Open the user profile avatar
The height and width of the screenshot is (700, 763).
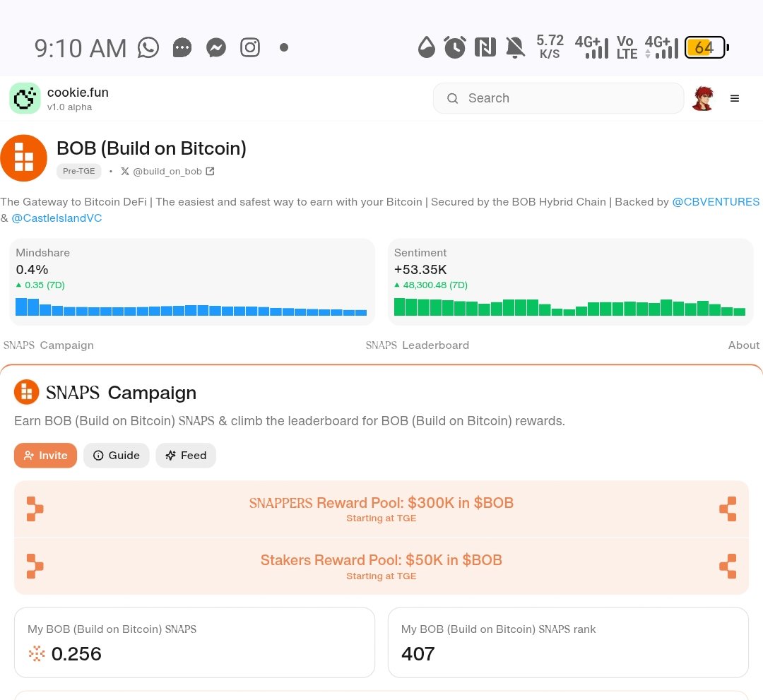tap(703, 98)
